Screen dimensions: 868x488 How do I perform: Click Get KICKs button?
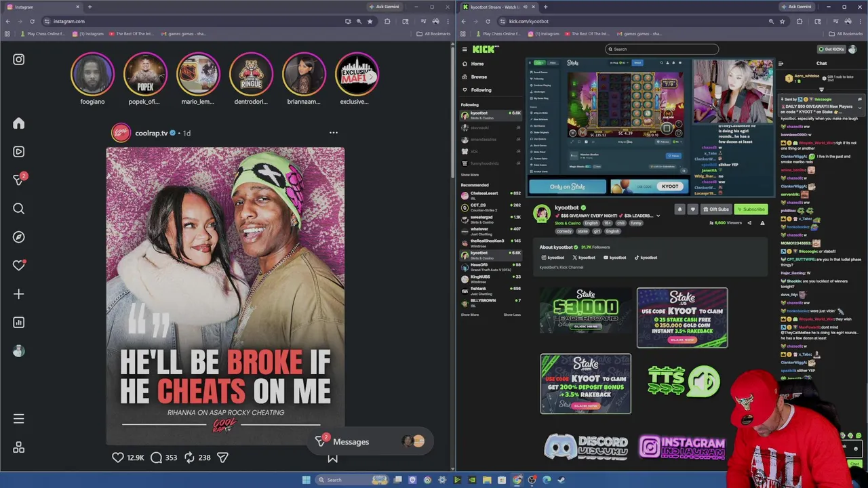click(x=831, y=49)
